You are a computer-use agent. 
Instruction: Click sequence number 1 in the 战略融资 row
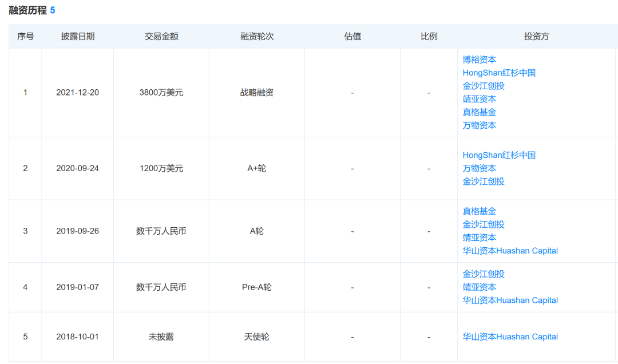pos(25,93)
